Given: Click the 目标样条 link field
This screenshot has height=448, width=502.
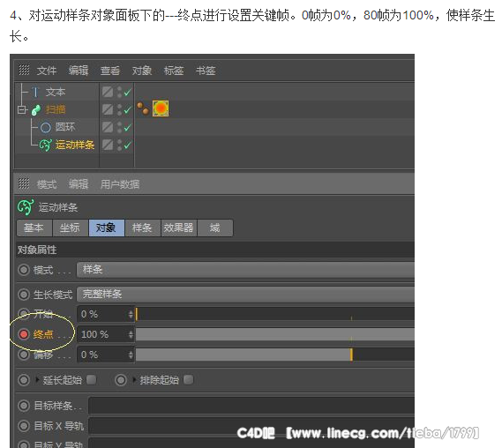Looking at the screenshot, I should 251,406.
